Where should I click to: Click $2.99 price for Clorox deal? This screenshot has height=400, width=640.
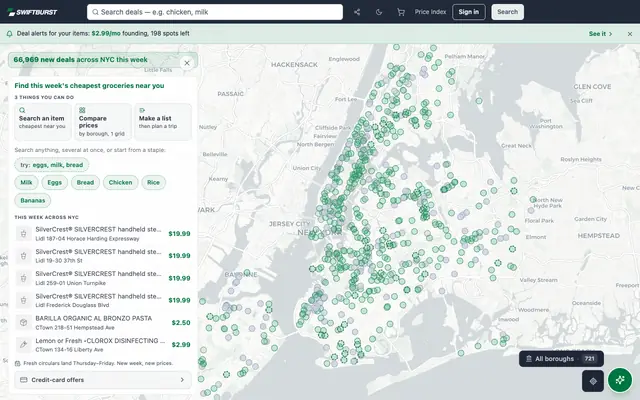pos(181,345)
